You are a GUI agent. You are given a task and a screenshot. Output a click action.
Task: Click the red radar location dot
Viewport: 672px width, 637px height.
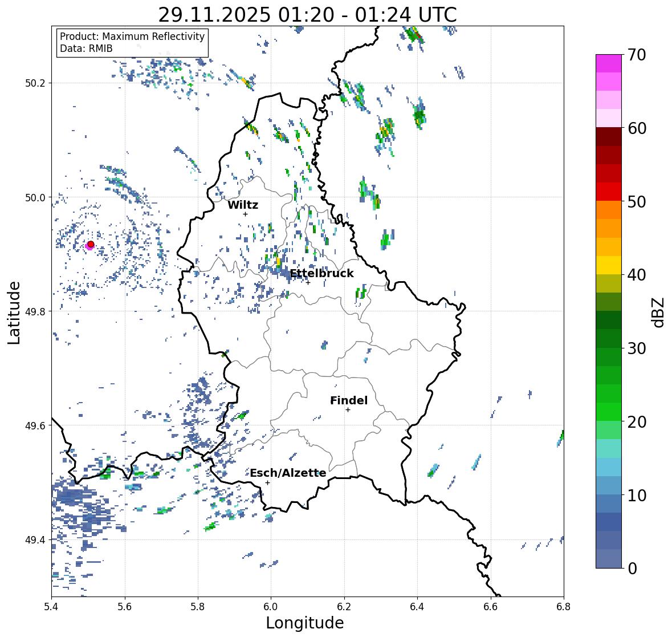pyautogui.click(x=91, y=244)
